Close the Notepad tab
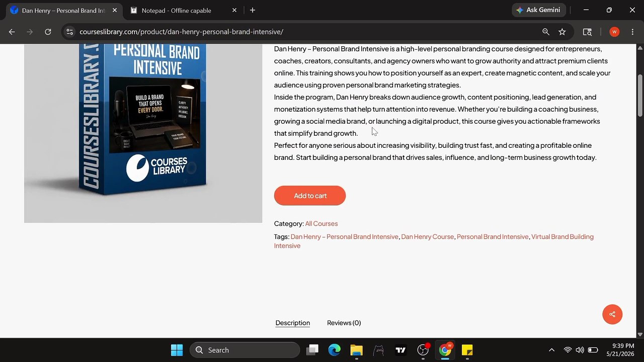 tap(234, 10)
